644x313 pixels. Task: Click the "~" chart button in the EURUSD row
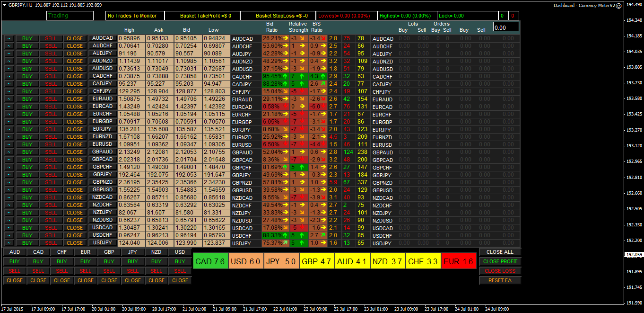coord(9,144)
